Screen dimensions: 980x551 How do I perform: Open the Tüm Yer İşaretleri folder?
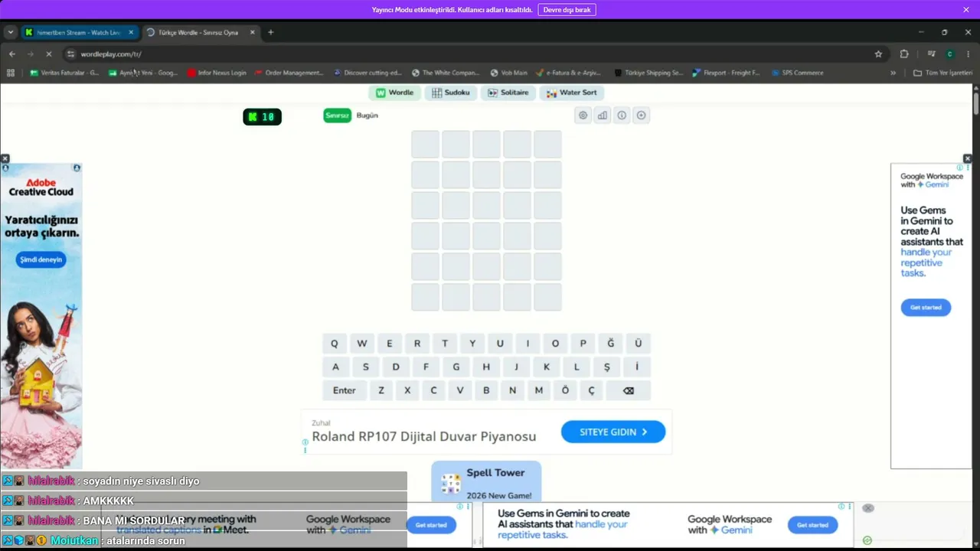(943, 73)
